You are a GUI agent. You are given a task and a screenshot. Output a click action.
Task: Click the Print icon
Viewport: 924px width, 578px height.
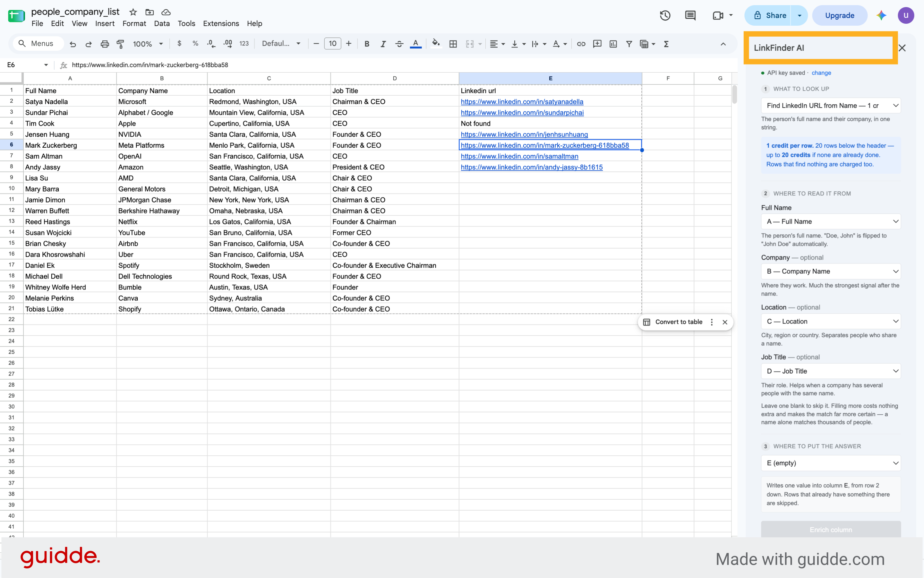[104, 44]
